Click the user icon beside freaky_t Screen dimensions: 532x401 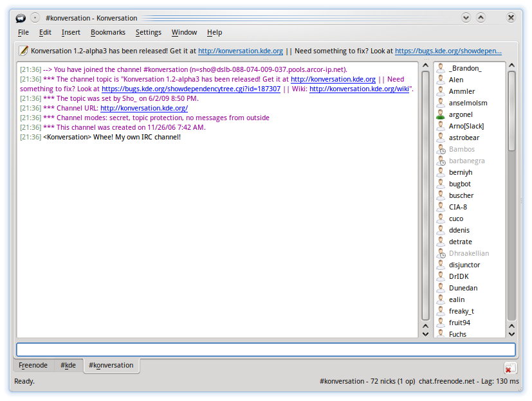441,311
